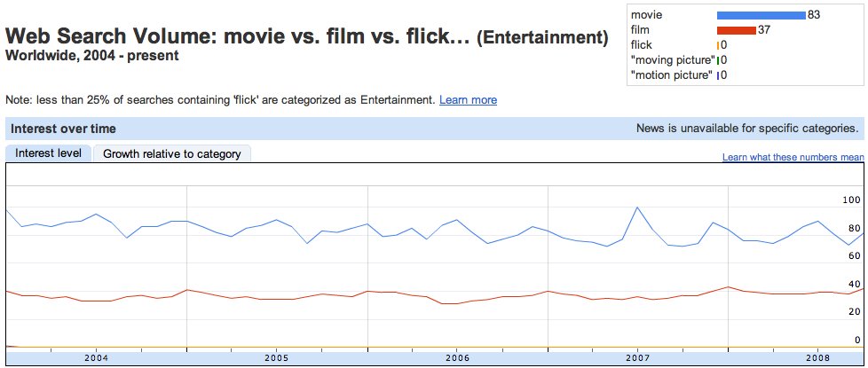Image resolution: width=868 pixels, height=368 pixels.
Task: Click the 100 value on chart axis
Action: pyautogui.click(x=851, y=198)
